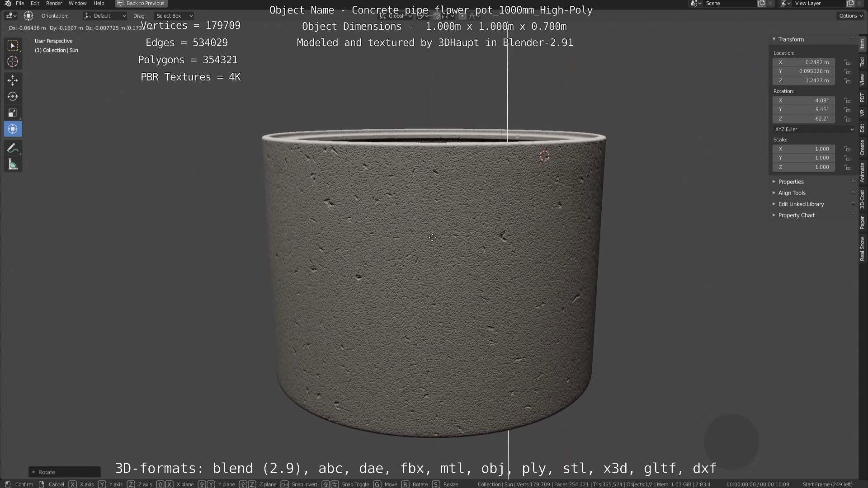Toggle lock on Location Z

848,81
